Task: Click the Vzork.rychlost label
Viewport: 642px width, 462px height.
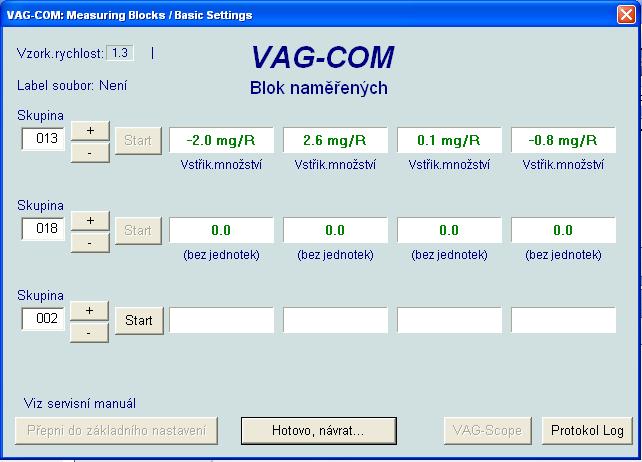Action: tap(60, 54)
